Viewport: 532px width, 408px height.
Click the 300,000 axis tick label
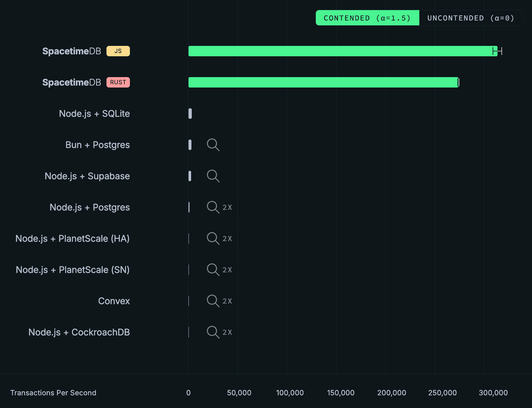tap(493, 393)
